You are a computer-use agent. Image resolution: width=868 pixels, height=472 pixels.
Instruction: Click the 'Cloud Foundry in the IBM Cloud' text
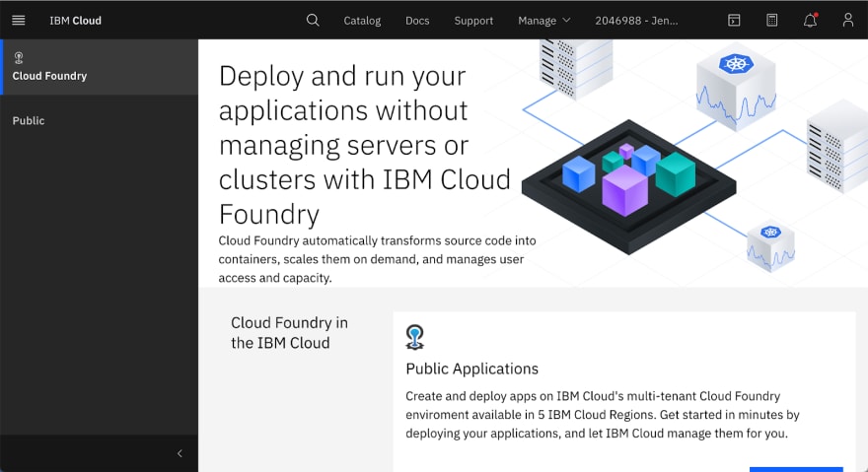click(289, 332)
